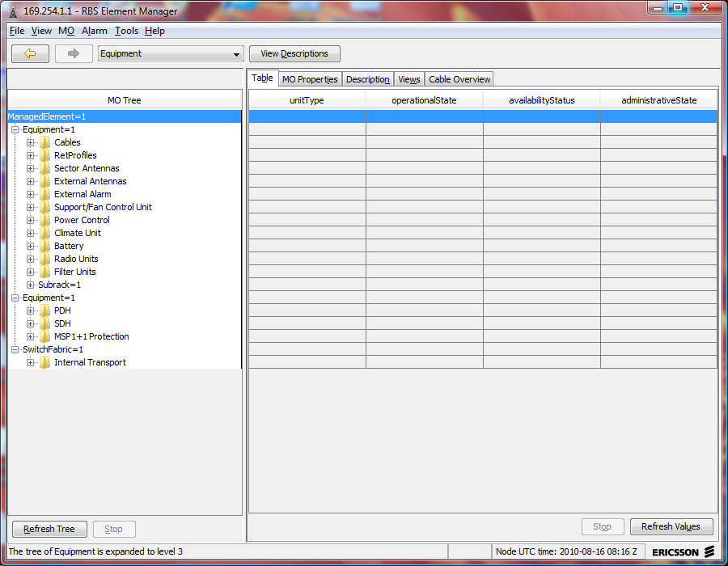Click the Power Control folder icon
The height and width of the screenshot is (566, 728).
coord(45,221)
